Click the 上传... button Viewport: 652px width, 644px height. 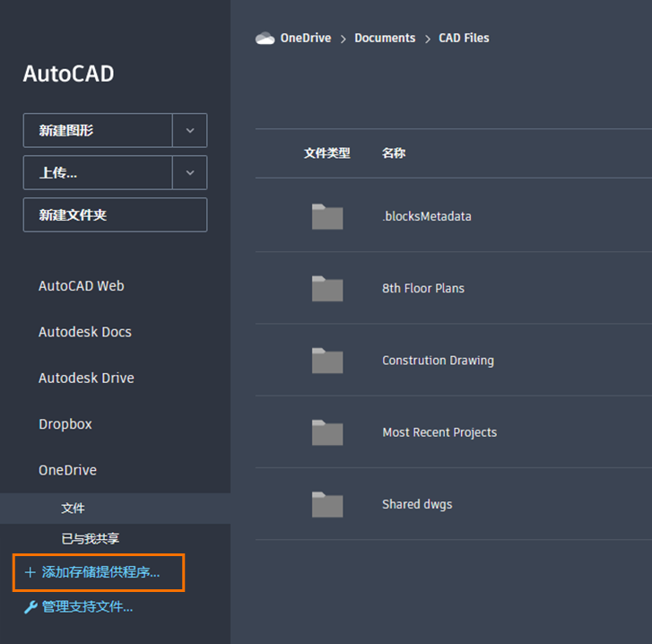pyautogui.click(x=98, y=172)
